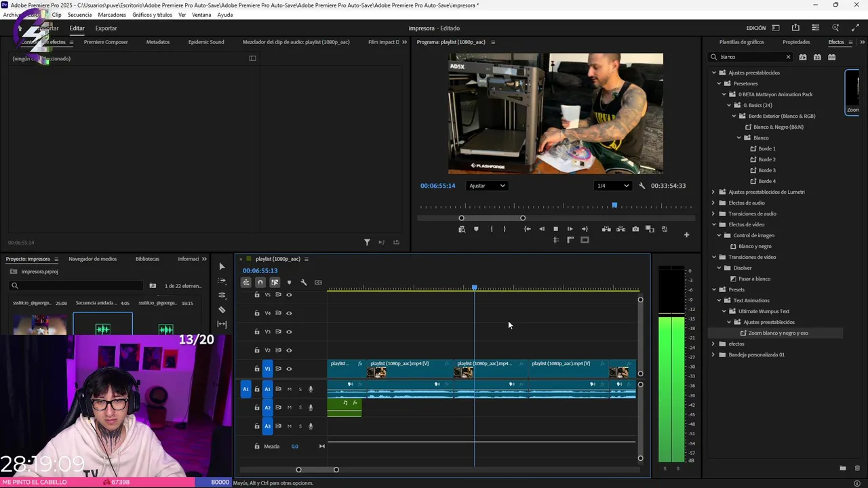Select the Slip tool
The width and height of the screenshot is (868, 488).
[222, 324]
